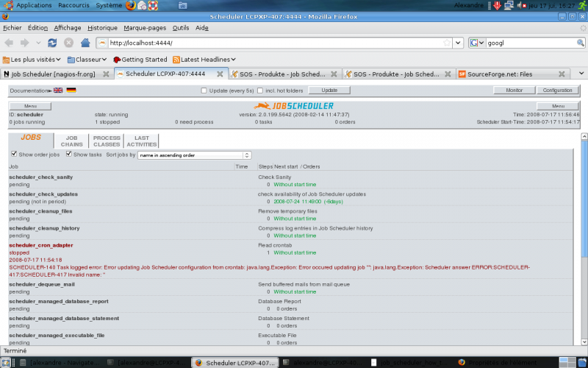Switch to alexandre Navigateur taskbar window
Screen dimensions: 588x368
[x=60, y=362]
